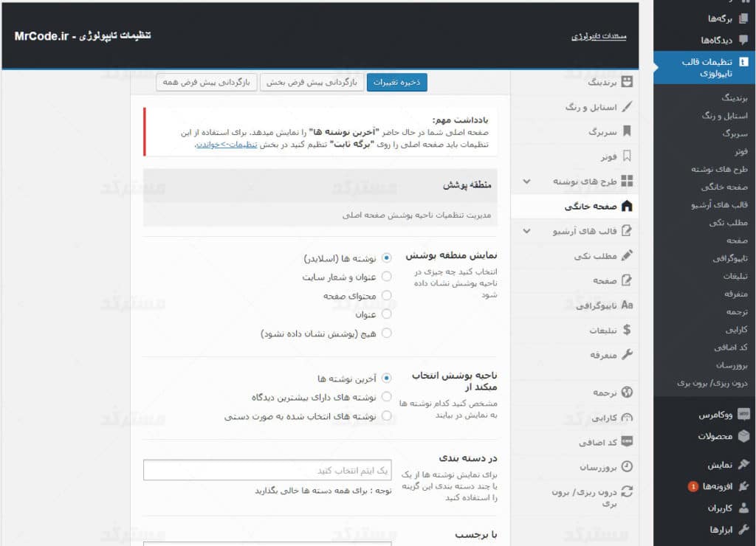756x546 pixels.
Task: Expand the طرح های نوشته chevron
Action: point(526,181)
